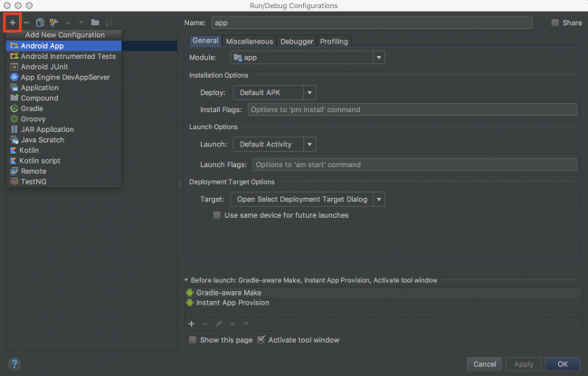This screenshot has width=588, height=376.
Task: Collapse the Before launch section
Action: (186, 280)
